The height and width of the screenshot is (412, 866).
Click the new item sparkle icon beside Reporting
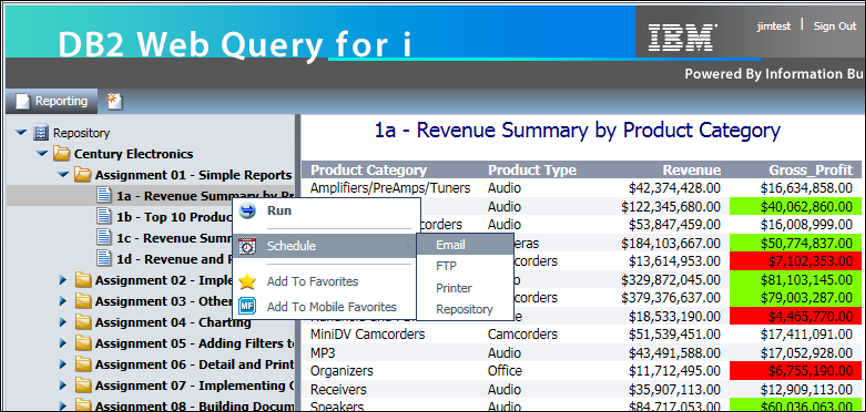pyautogui.click(x=114, y=101)
